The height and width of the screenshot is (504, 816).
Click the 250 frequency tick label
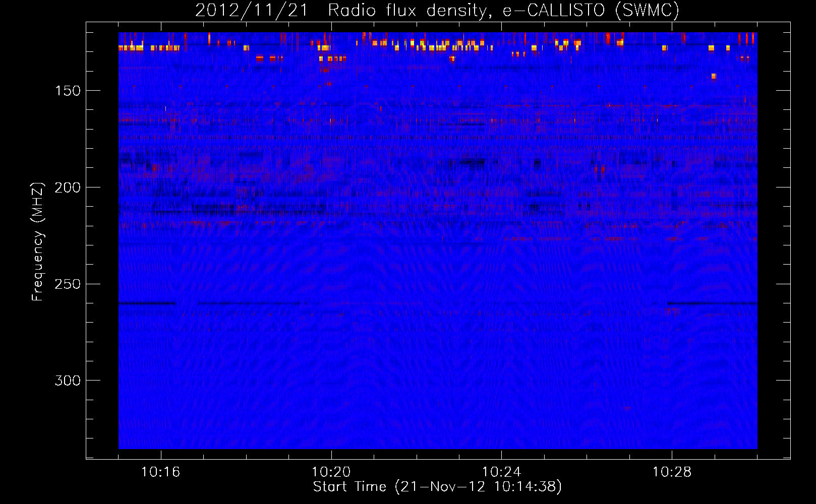point(68,284)
